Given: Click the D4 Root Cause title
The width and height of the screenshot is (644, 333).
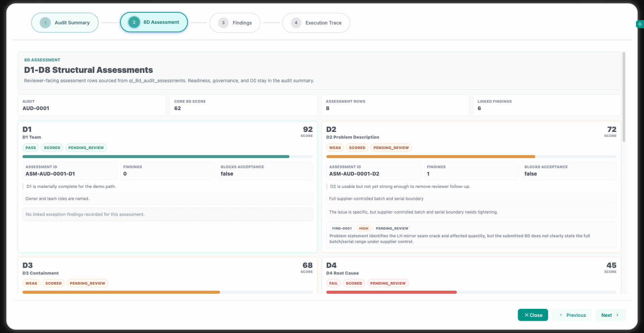Looking at the screenshot, I should [x=342, y=273].
